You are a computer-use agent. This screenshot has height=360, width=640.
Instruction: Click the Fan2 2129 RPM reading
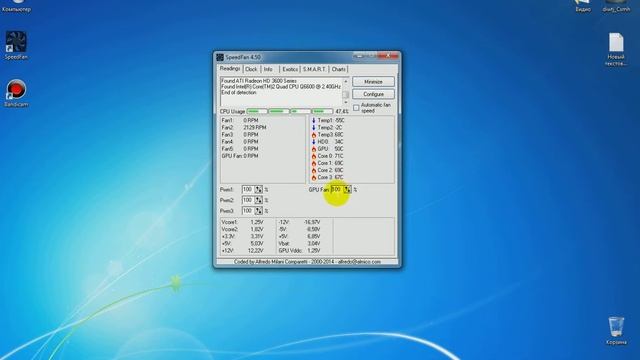click(244, 127)
